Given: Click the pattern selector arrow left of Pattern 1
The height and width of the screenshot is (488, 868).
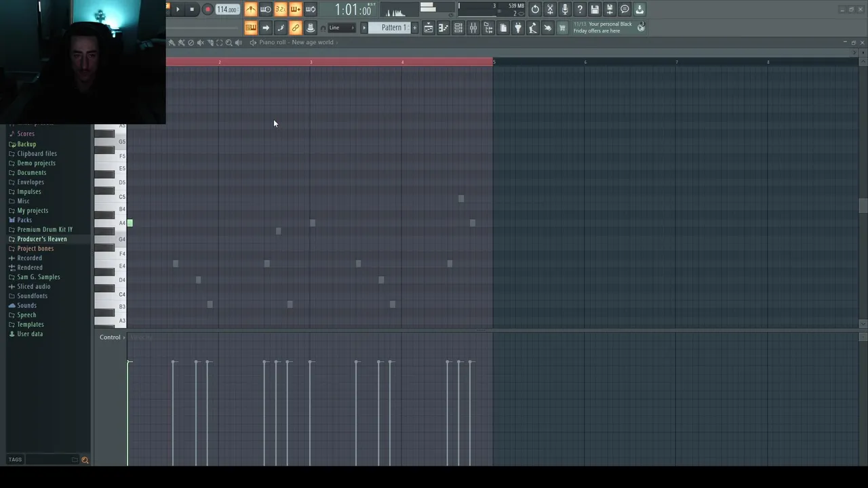Looking at the screenshot, I should pos(363,28).
